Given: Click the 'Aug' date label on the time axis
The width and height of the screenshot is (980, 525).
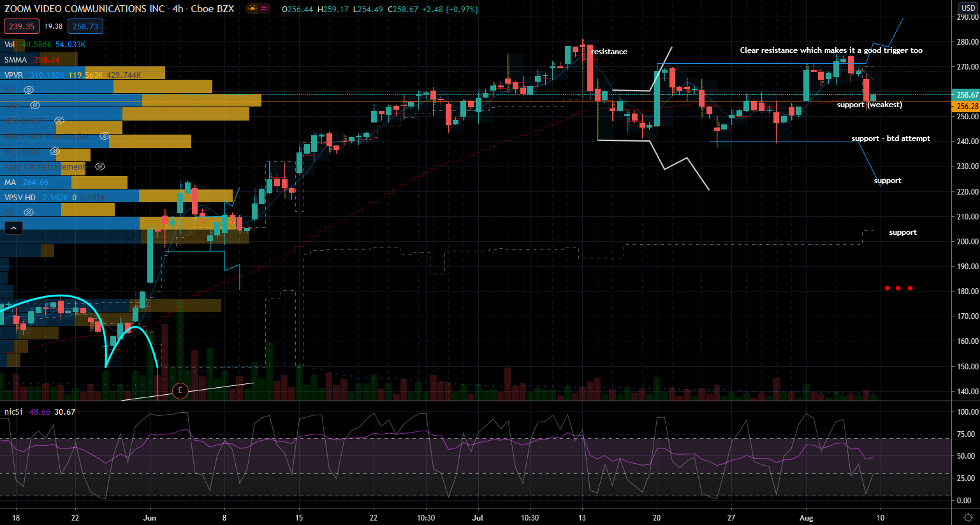Looking at the screenshot, I should click(x=807, y=517).
